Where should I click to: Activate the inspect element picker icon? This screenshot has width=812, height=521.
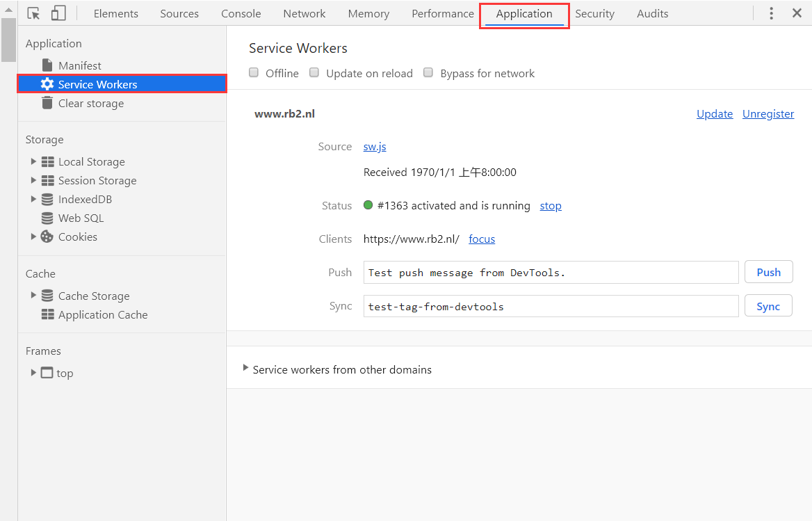click(x=33, y=13)
